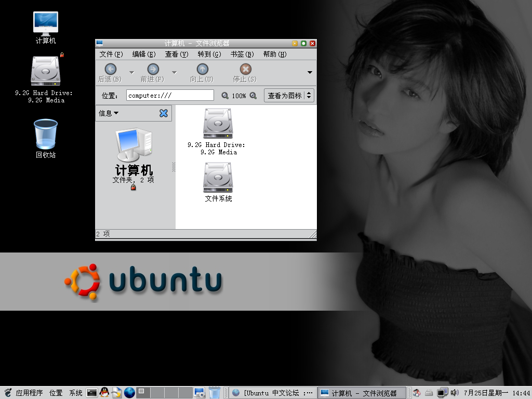Click the 前进 (Forward) toolbar button
This screenshot has width=532, height=399.
(153, 73)
